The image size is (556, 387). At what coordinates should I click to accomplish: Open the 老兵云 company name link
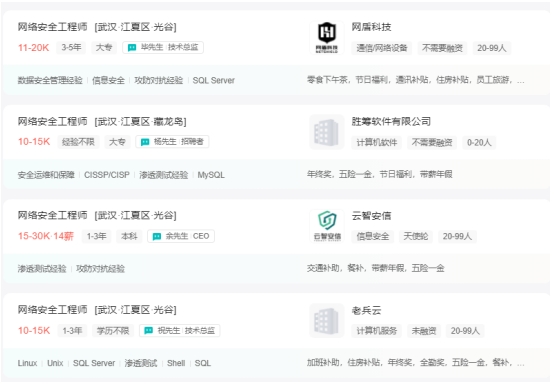click(x=366, y=310)
